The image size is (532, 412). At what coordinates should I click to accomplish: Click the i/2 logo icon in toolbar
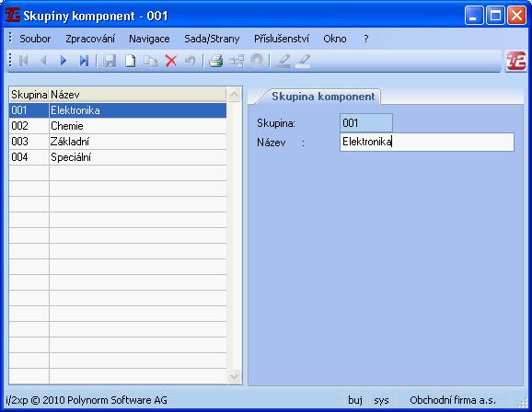point(516,61)
